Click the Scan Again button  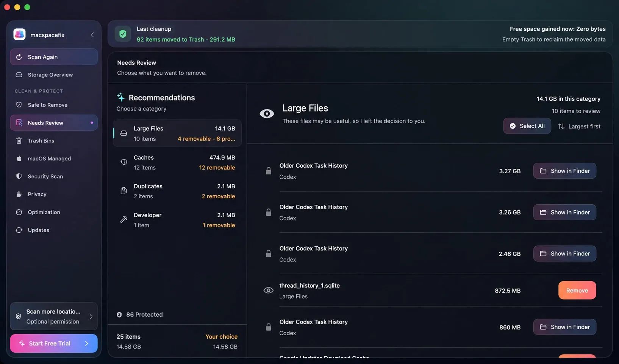pos(54,57)
